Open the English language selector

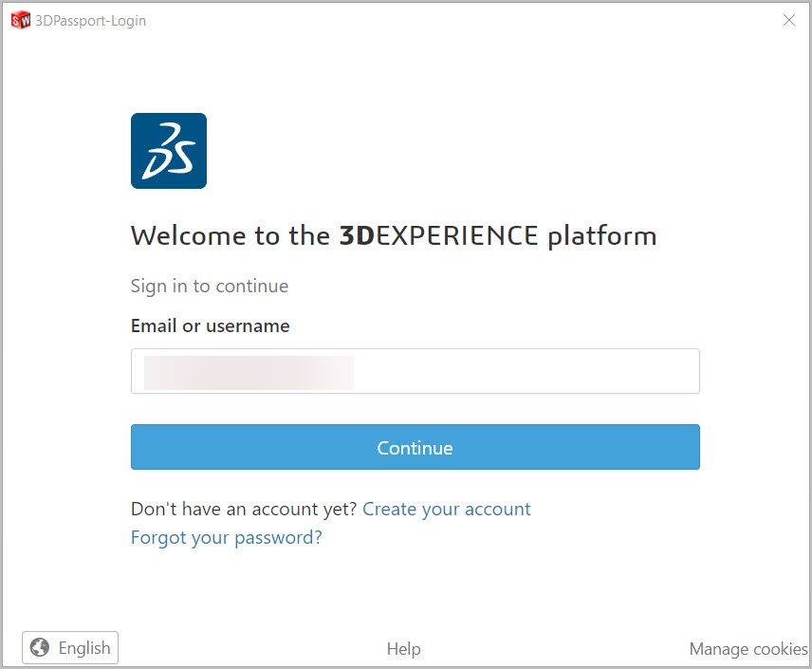point(70,647)
